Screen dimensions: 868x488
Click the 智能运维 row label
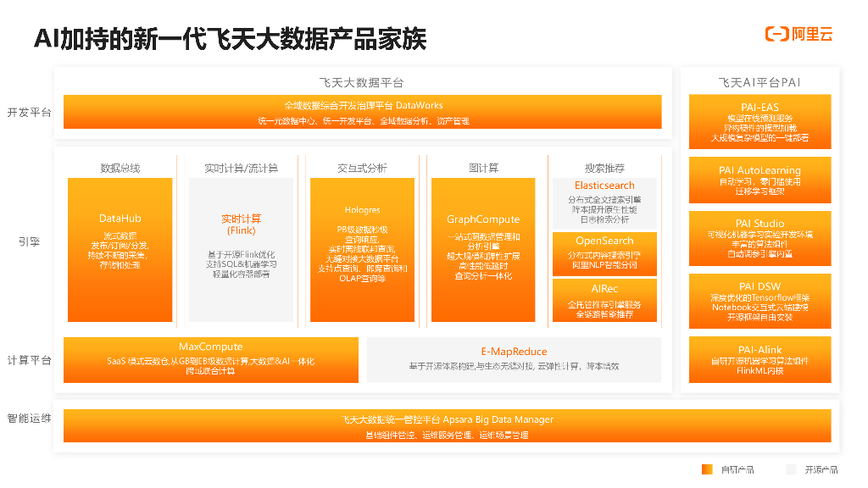pyautogui.click(x=30, y=419)
